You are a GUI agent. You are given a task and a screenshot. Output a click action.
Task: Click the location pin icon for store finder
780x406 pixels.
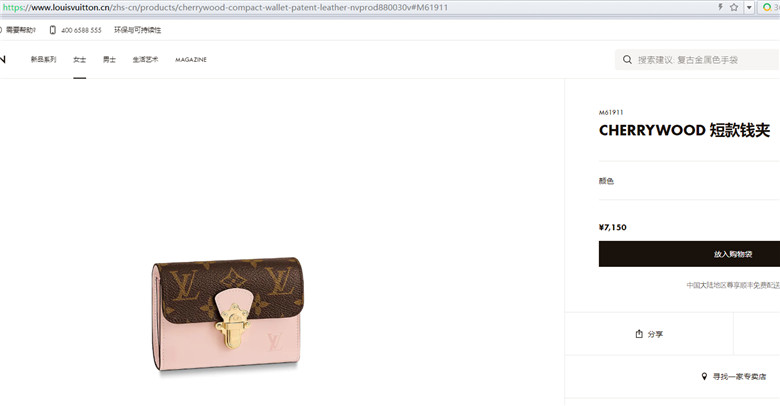[x=704, y=376]
